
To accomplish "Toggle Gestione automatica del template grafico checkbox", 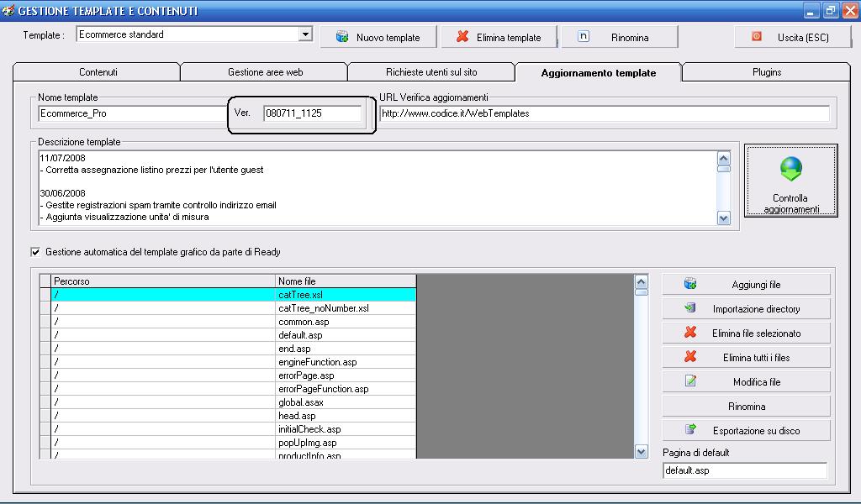I will point(35,252).
